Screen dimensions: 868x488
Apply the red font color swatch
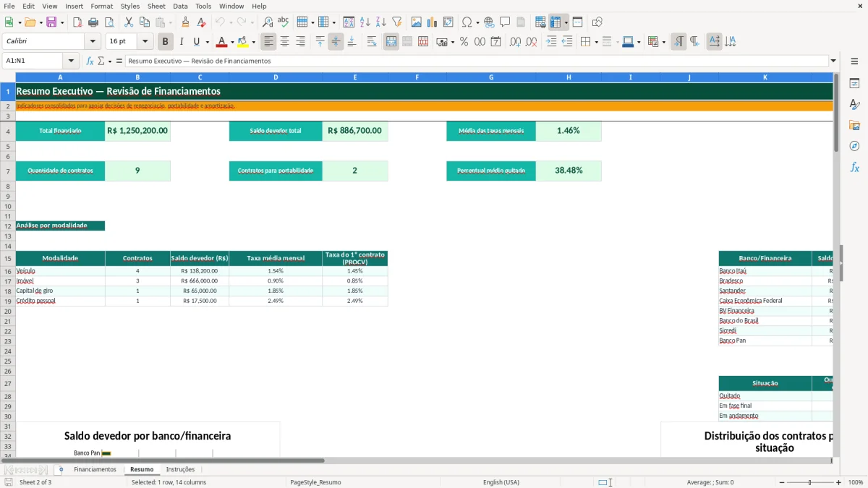tap(222, 42)
